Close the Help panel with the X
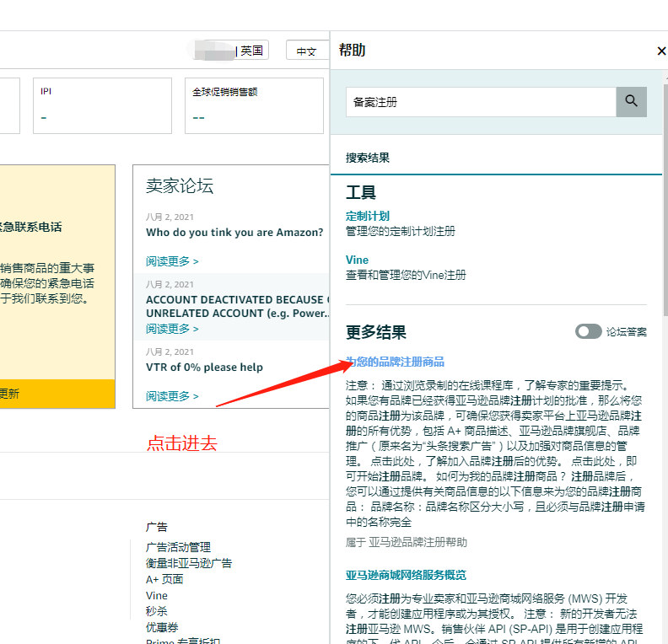668x644 pixels. (661, 51)
